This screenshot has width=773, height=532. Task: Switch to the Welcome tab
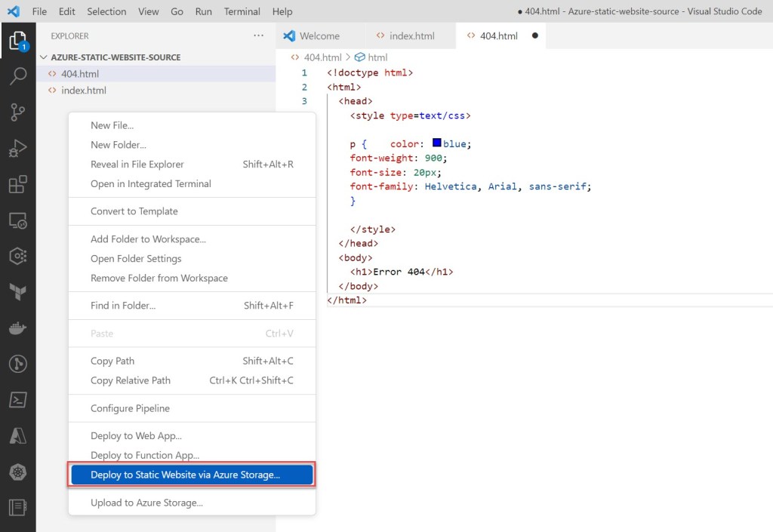click(x=319, y=35)
